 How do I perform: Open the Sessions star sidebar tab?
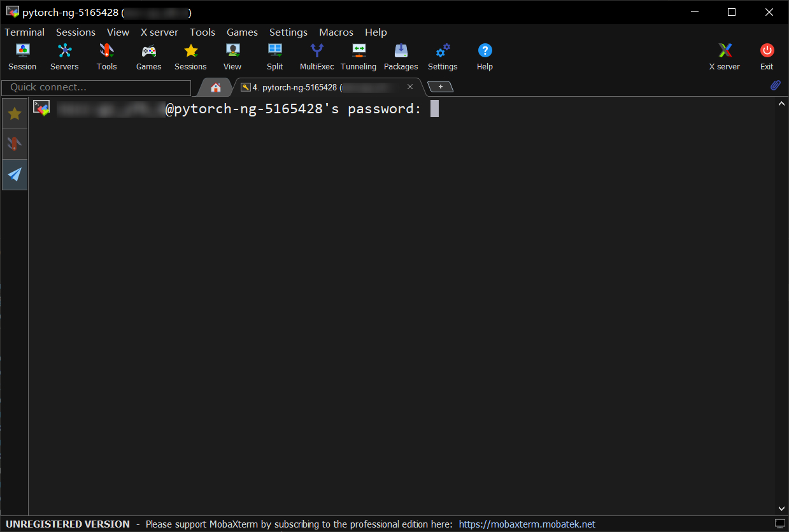coord(15,114)
